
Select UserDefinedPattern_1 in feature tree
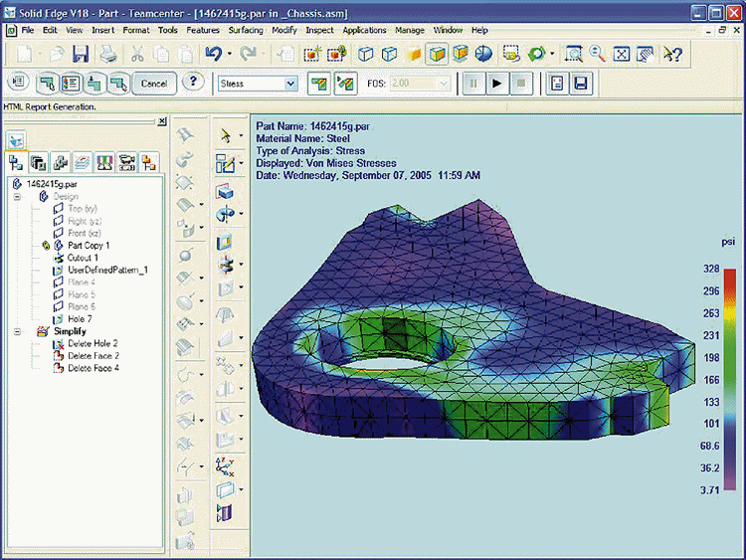[107, 271]
